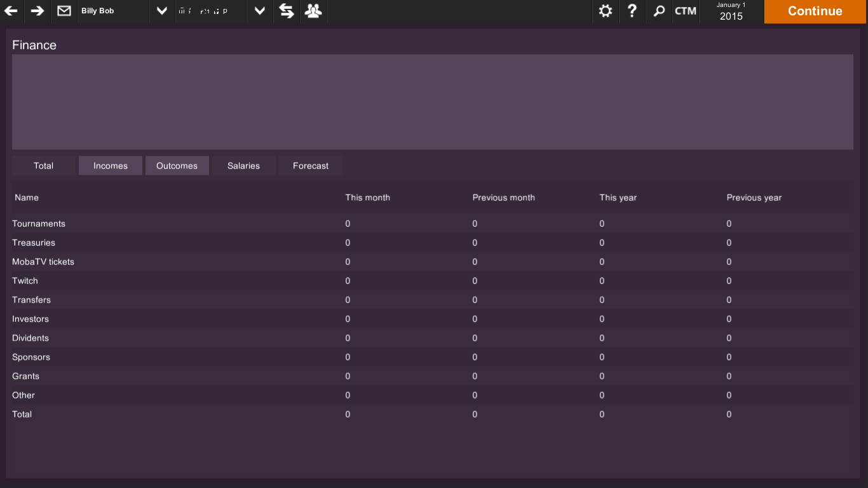The image size is (868, 488).
Task: Go back using the left arrow
Action: [11, 11]
